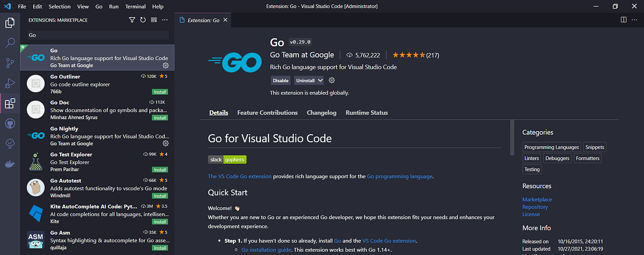Uninstall the Go extension
This screenshot has width=644, height=255.
(306, 81)
